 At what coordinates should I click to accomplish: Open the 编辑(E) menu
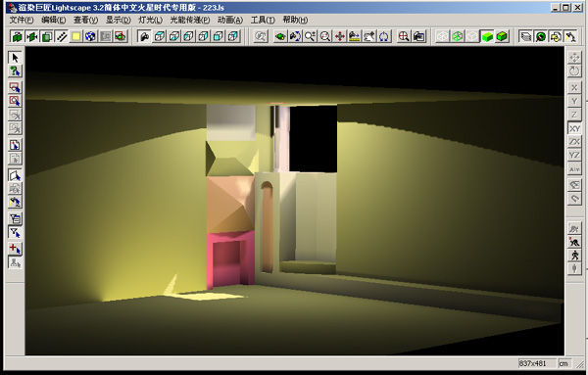54,20
